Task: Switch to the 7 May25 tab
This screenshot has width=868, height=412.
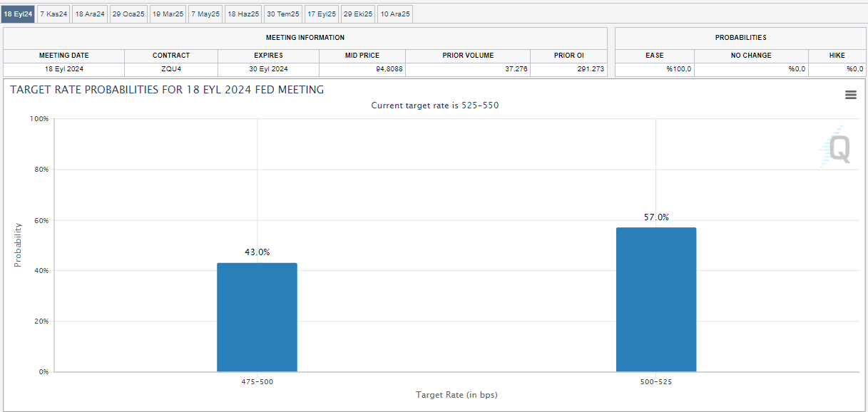Action: coord(205,14)
